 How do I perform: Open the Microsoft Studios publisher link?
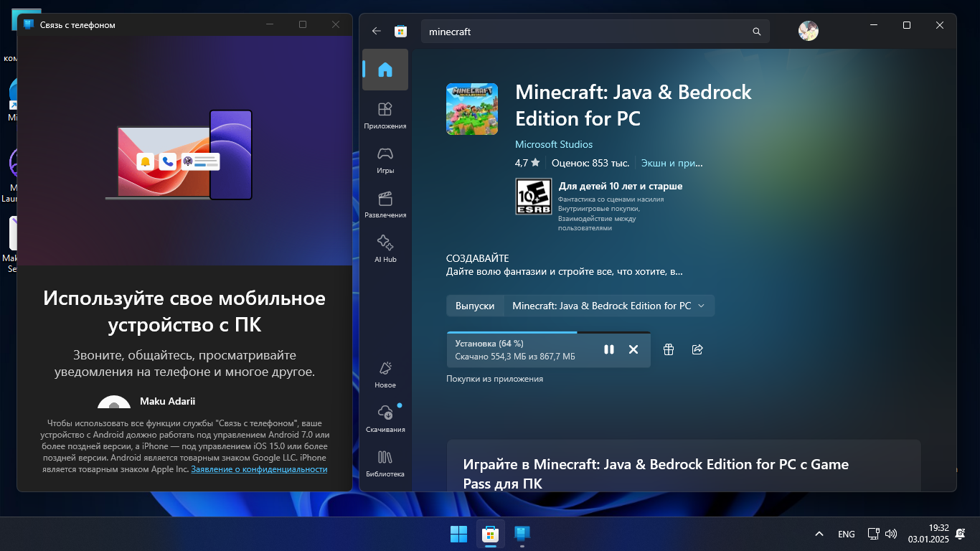[554, 144]
